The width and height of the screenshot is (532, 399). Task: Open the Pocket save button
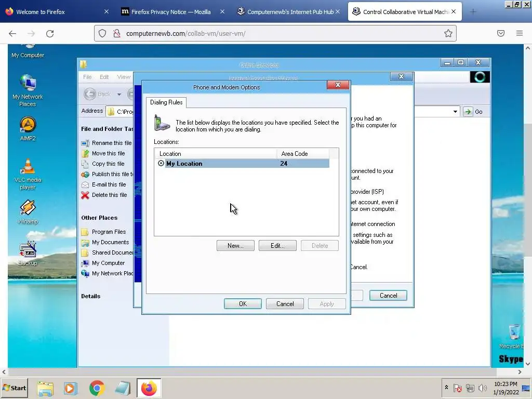click(500, 33)
